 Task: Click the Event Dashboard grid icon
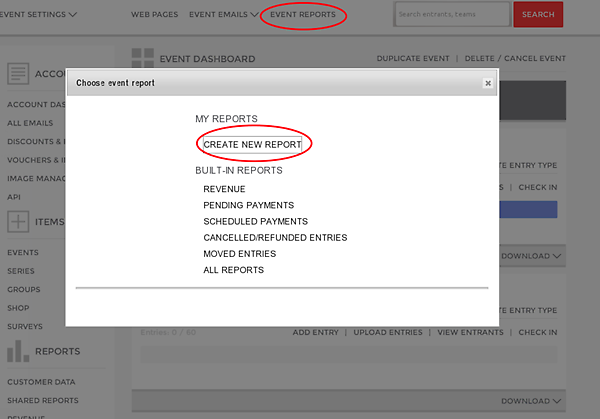tap(143, 58)
